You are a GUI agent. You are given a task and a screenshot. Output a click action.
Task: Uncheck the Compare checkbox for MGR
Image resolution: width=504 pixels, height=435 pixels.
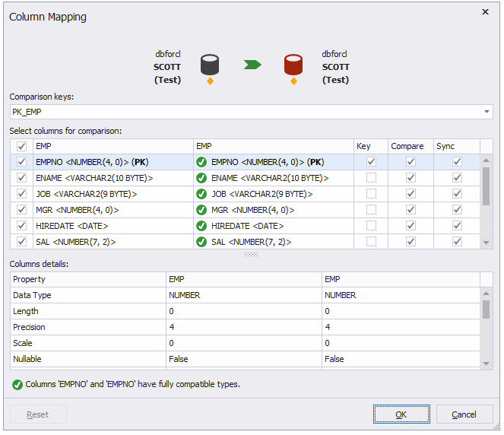[x=410, y=210]
